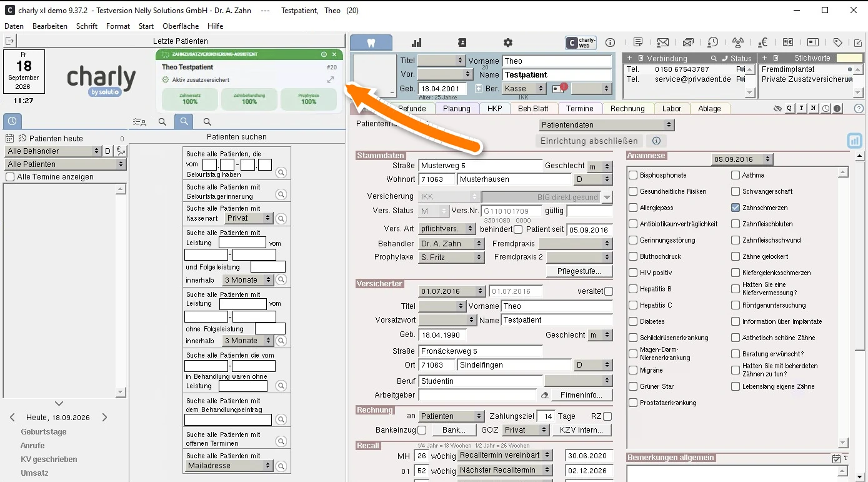Uncheck Zahnschmerzen in Anamnese
Image resolution: width=868 pixels, height=482 pixels.
point(736,208)
